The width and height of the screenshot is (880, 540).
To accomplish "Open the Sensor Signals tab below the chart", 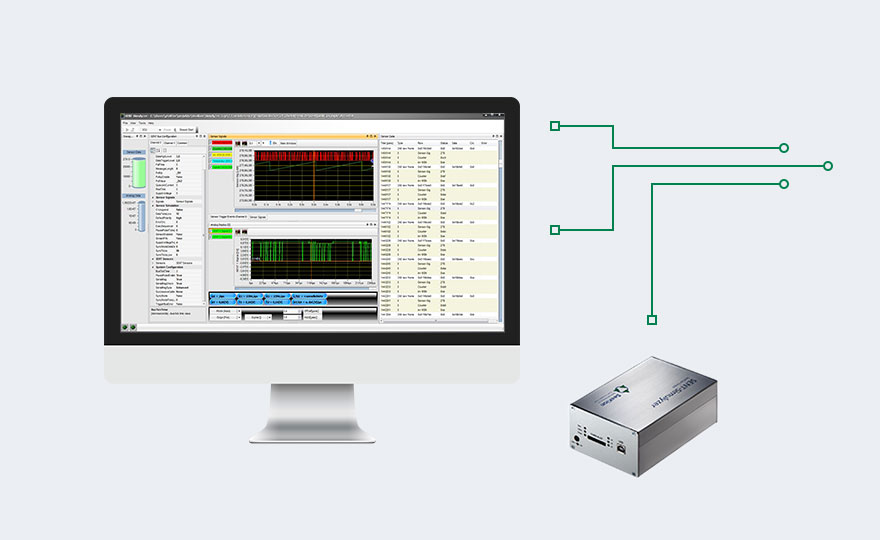I will pos(258,217).
